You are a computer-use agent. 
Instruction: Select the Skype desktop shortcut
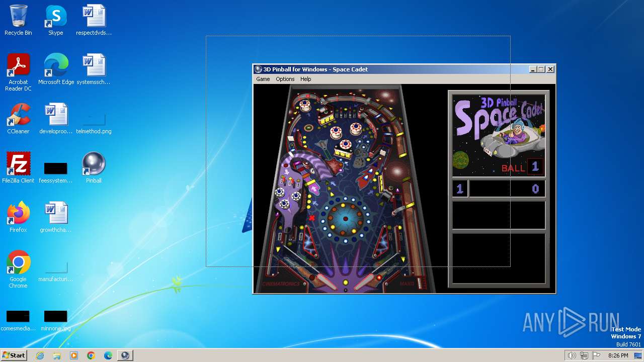[55, 20]
